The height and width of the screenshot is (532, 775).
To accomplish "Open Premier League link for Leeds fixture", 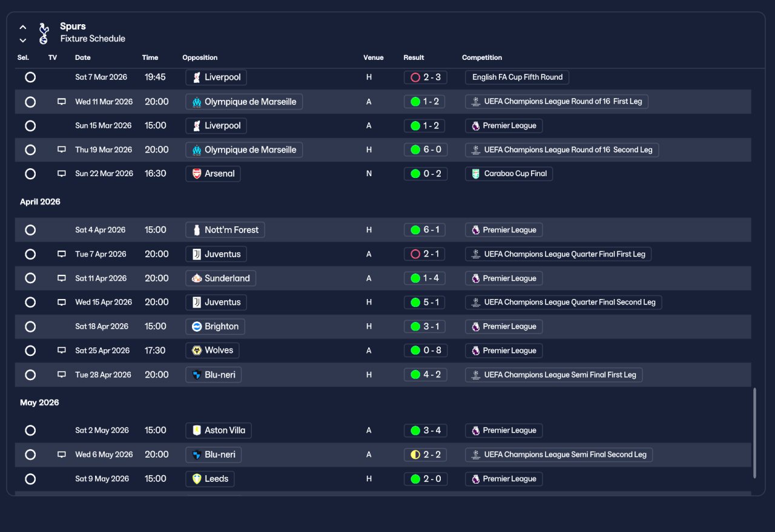I will [504, 479].
